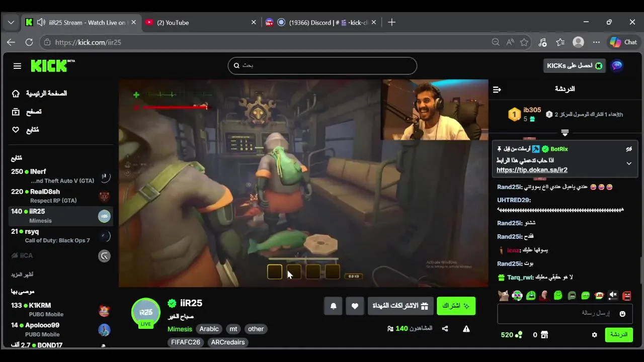Screen dimensions: 644x362
Task: Open the مُتابع following sidebar item
Action: pyautogui.click(x=26, y=130)
